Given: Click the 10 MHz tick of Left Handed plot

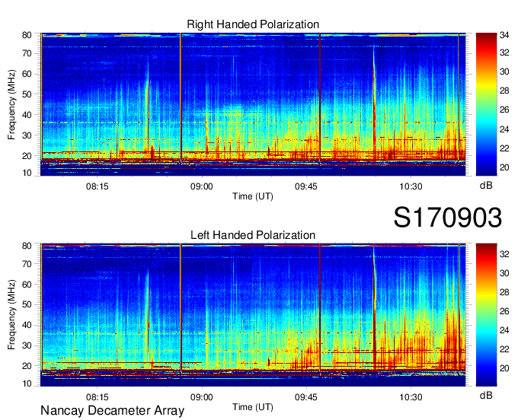Looking at the screenshot, I should (x=27, y=383).
